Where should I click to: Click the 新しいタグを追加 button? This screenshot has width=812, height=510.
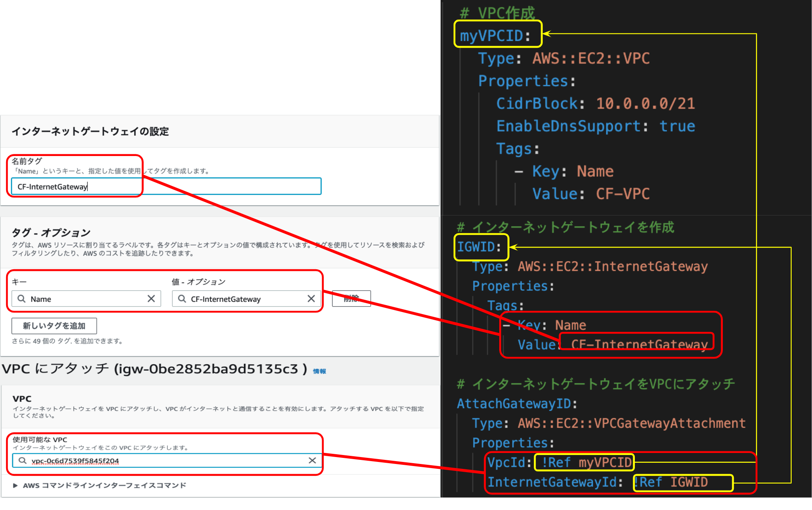coord(54,325)
